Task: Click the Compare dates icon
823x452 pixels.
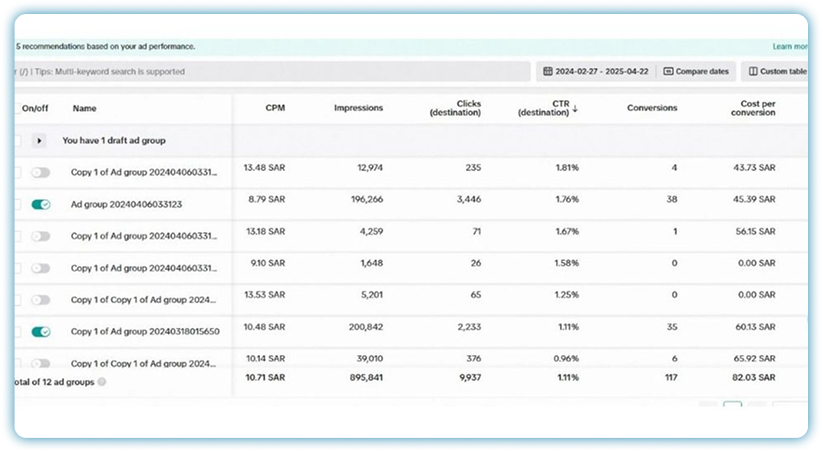Action: tap(669, 72)
